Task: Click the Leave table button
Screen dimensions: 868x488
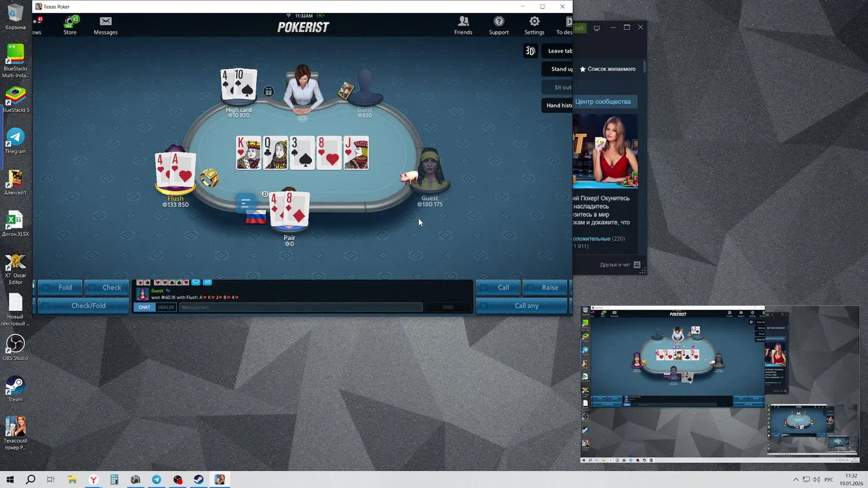Action: [x=558, y=51]
